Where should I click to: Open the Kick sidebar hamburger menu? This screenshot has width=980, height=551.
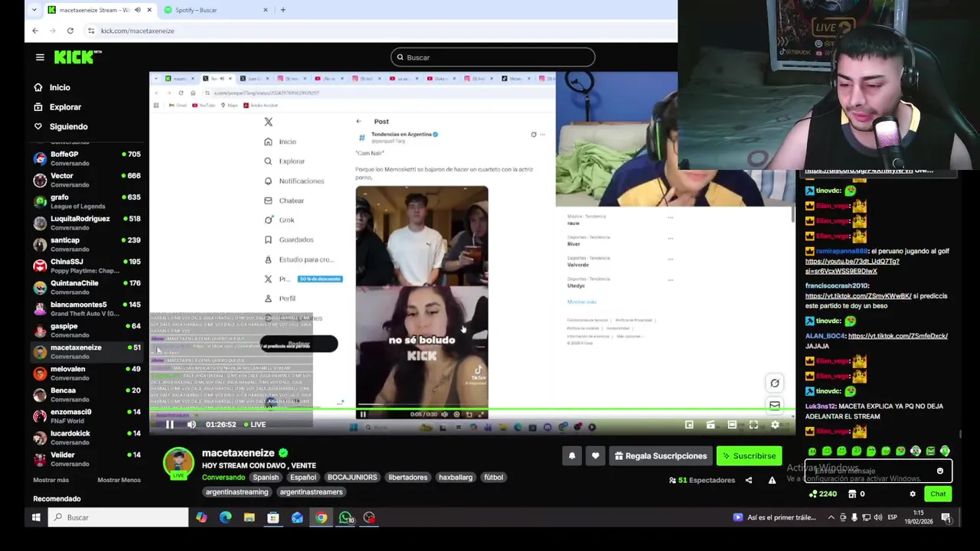click(x=40, y=57)
